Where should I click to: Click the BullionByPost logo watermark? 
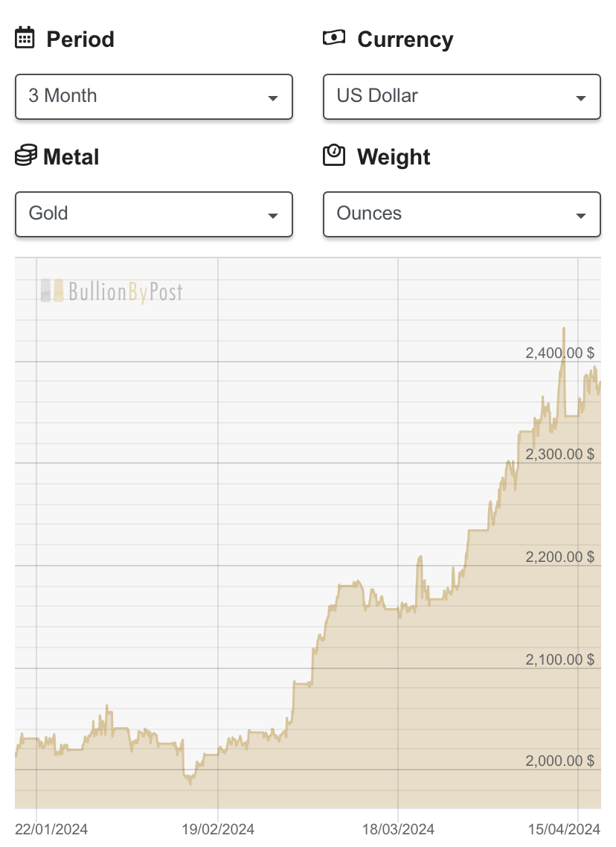[112, 291]
